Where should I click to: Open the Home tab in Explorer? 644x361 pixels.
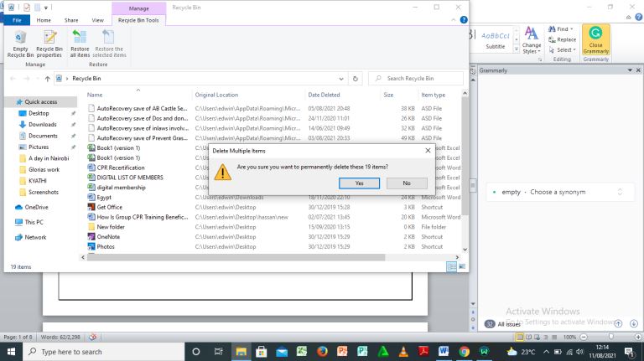[x=44, y=20]
